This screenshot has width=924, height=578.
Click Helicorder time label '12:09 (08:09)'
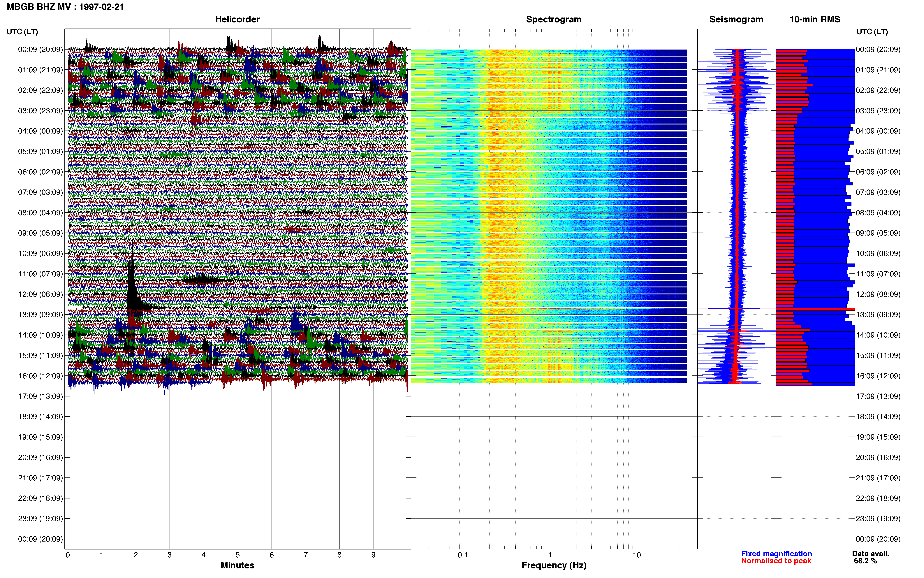tap(41, 294)
